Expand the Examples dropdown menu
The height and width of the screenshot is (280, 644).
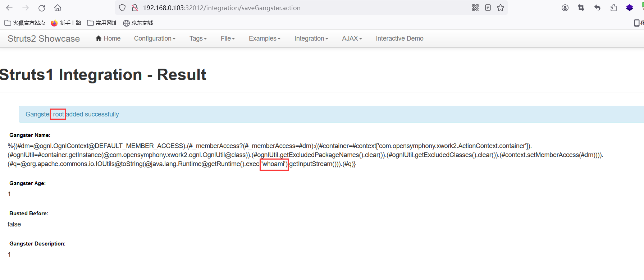[265, 38]
